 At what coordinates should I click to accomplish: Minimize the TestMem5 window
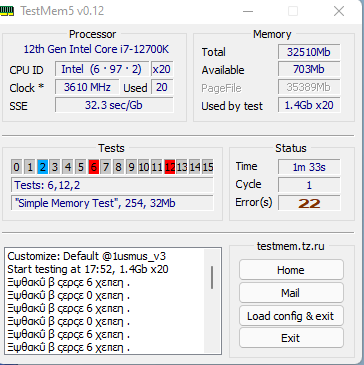[248, 11]
